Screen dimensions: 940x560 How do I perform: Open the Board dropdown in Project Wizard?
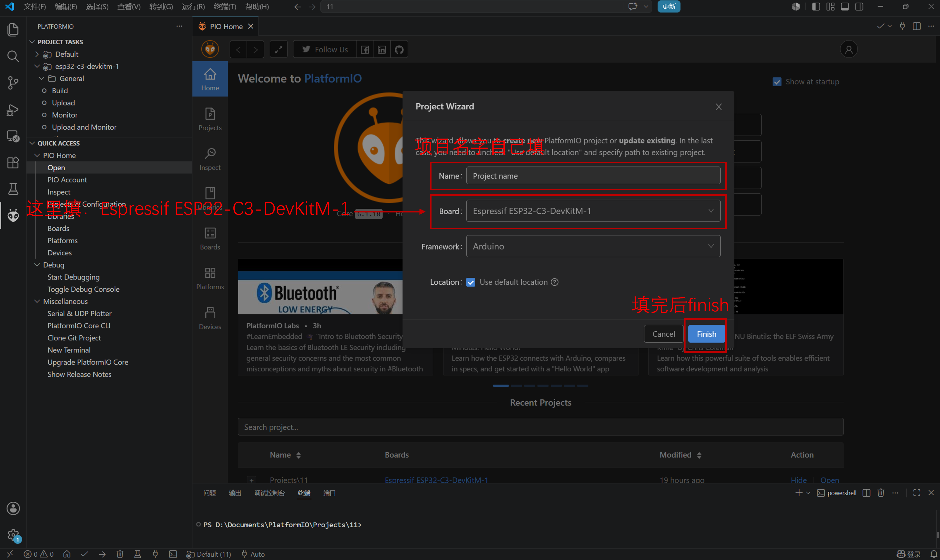click(x=593, y=211)
